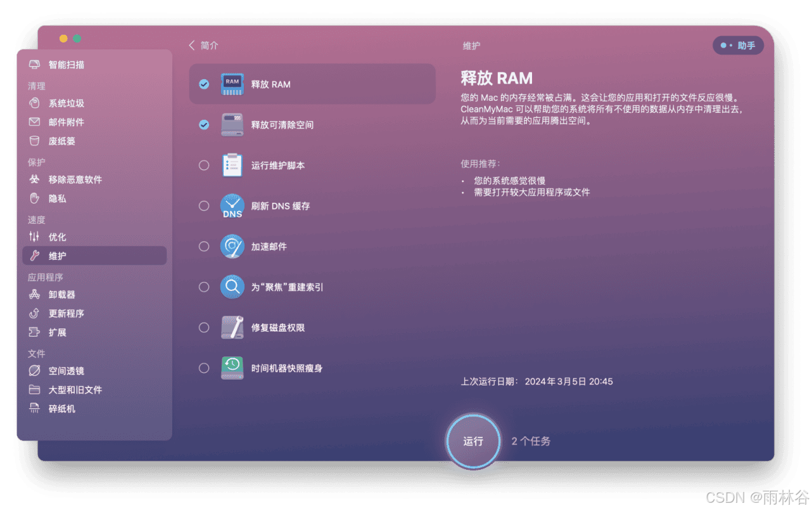The height and width of the screenshot is (511, 812).
Task: Click the 刷新 DNS 缓存 icon
Action: click(232, 206)
